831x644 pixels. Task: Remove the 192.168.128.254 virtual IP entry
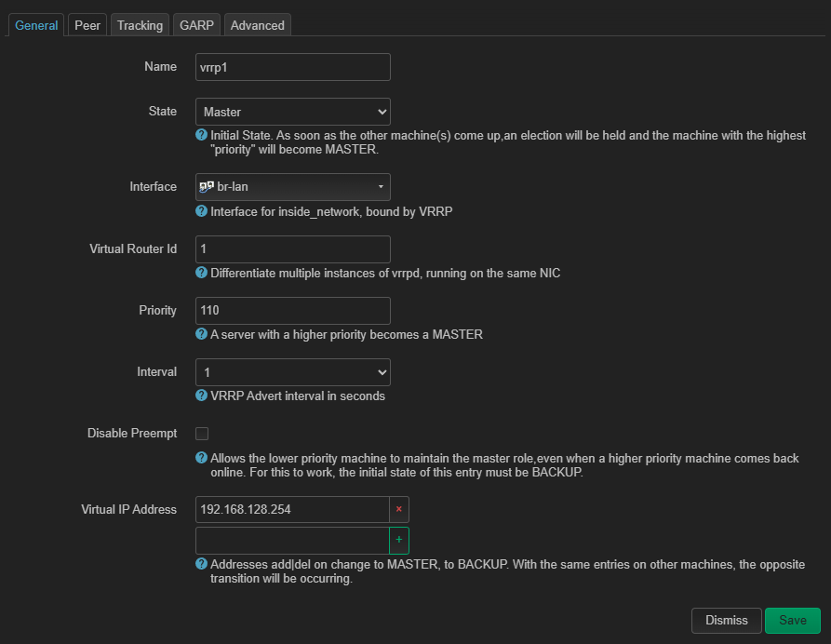(399, 509)
